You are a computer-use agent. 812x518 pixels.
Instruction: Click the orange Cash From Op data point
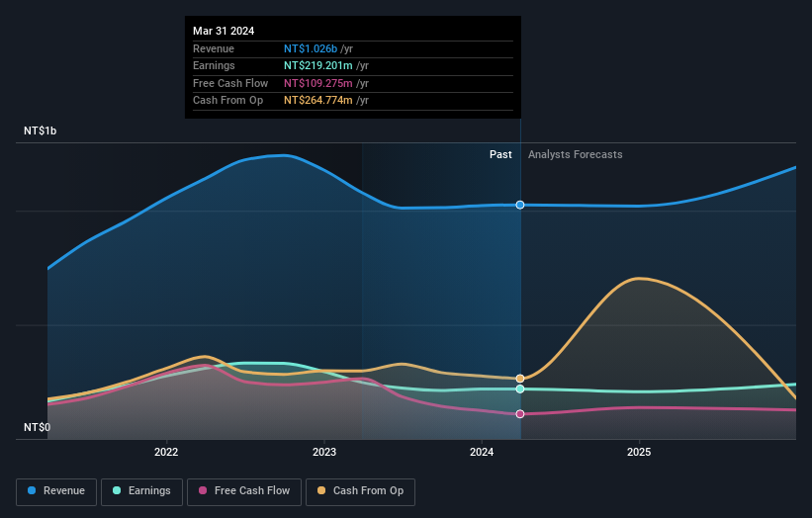click(x=520, y=379)
